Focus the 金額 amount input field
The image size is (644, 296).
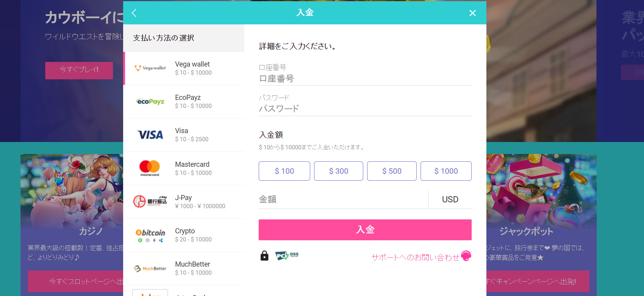(x=343, y=199)
